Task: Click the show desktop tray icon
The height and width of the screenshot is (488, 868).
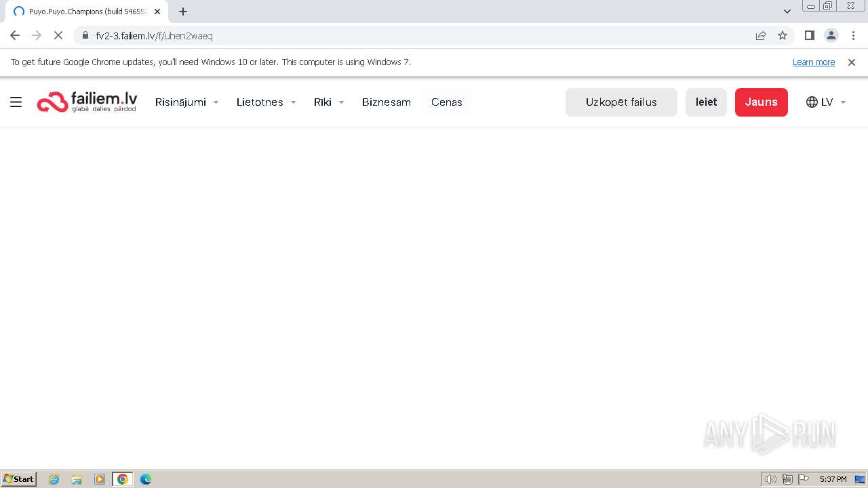Action: coord(860,479)
